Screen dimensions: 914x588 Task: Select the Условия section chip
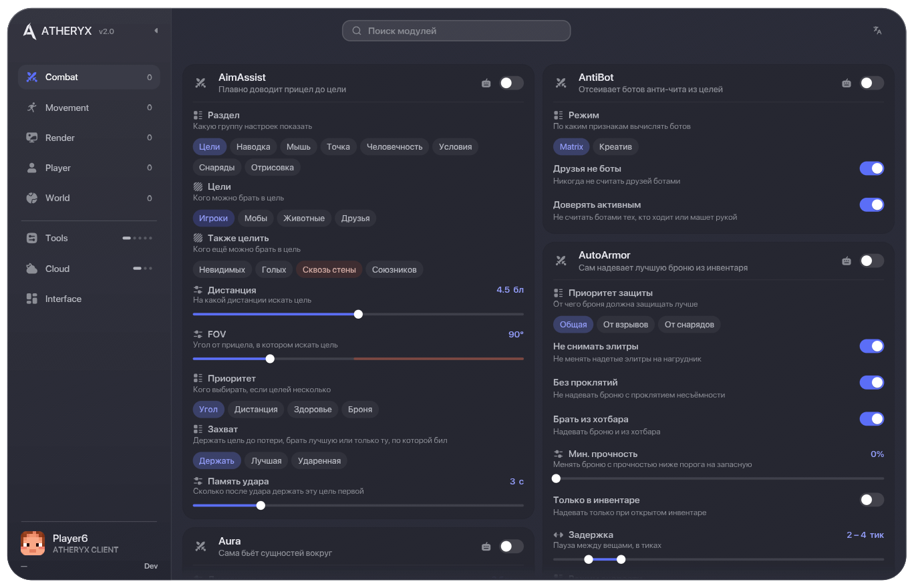[455, 147]
